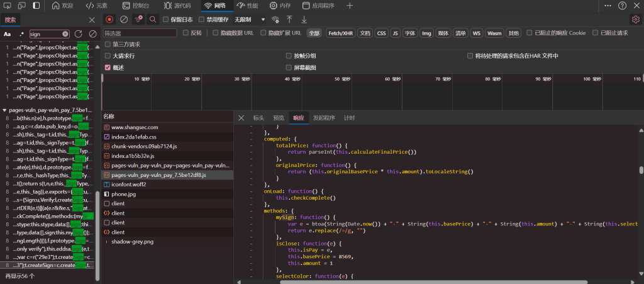Image resolution: width=644 pixels, height=284 pixels.
Task: Click the import HAR upload arrow
Action: [x=289, y=20]
